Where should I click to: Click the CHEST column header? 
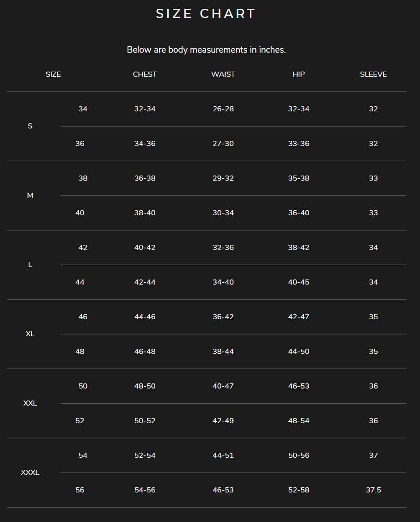[x=145, y=74]
